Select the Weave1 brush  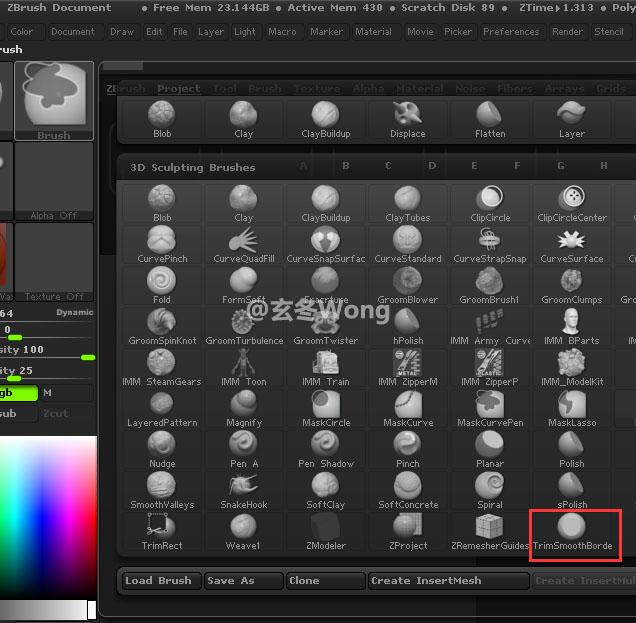(x=244, y=532)
